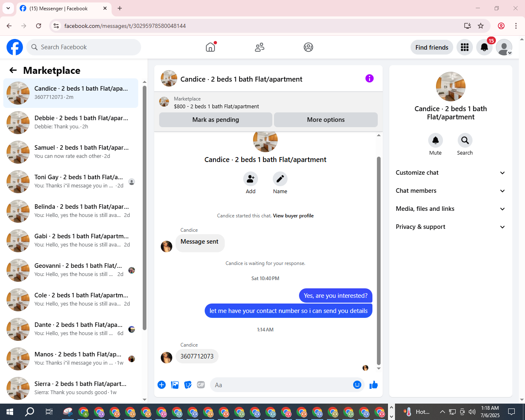Expand Privacy & support section

point(450,227)
